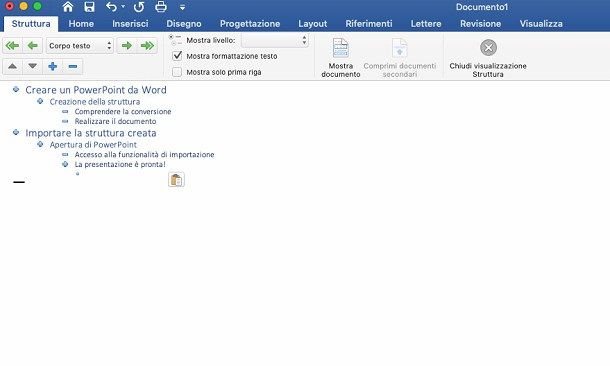The height and width of the screenshot is (366, 610).
Task: Click the outline symbol beside Creazione della struttura
Action: [x=40, y=101]
